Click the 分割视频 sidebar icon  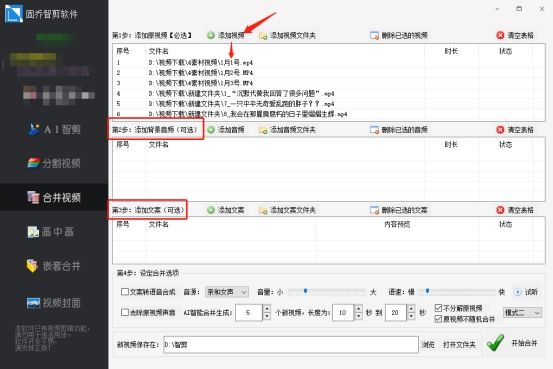34,163
